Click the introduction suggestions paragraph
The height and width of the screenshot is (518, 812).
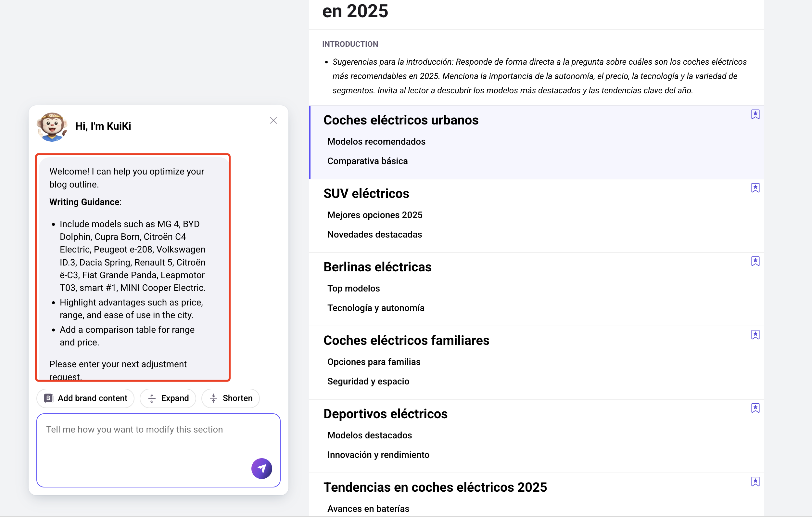(539, 76)
